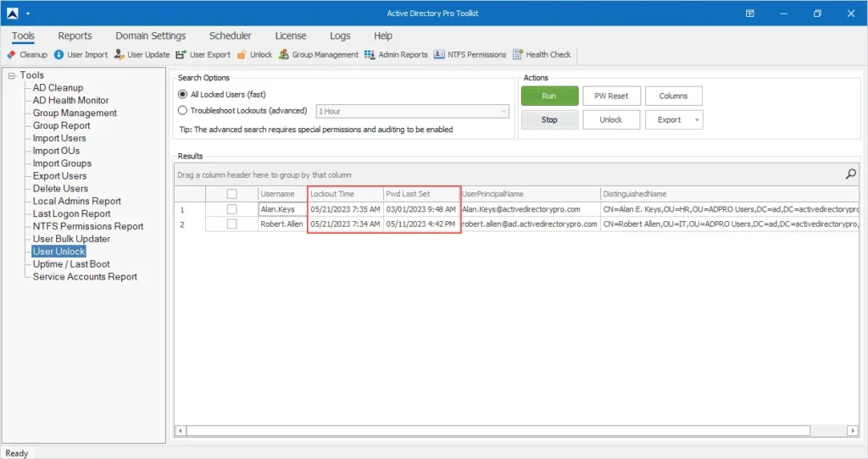868x459 pixels.
Task: Open Admin Reports from toolbar
Action: pyautogui.click(x=396, y=55)
